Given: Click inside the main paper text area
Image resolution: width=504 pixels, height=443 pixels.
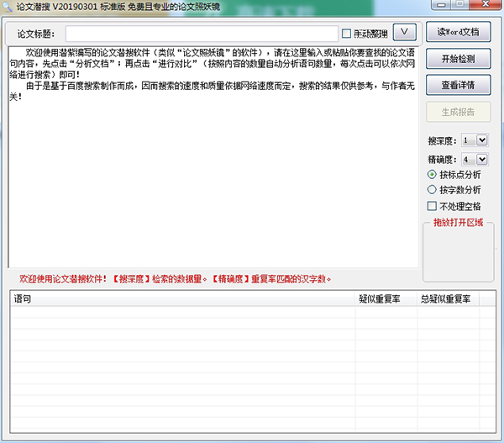Looking at the screenshot, I should 213,157.
